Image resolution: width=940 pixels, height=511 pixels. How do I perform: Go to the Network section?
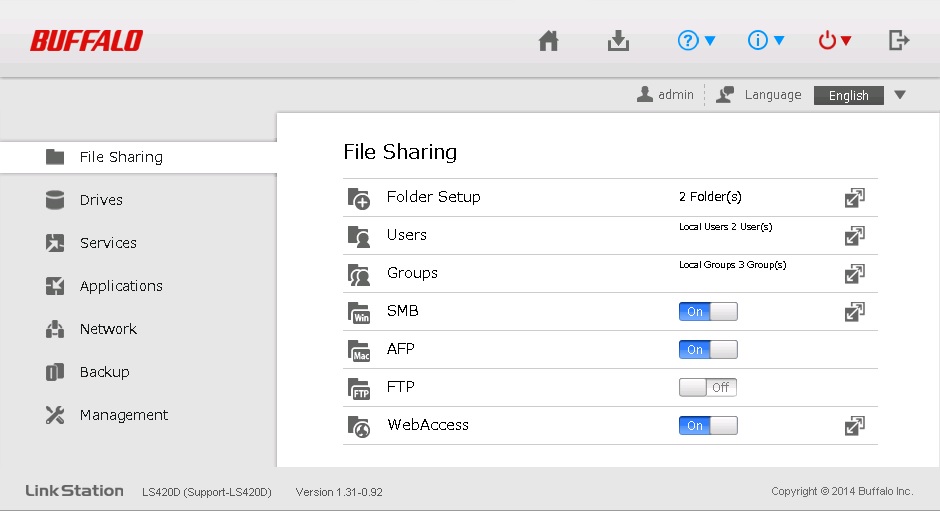coord(108,329)
